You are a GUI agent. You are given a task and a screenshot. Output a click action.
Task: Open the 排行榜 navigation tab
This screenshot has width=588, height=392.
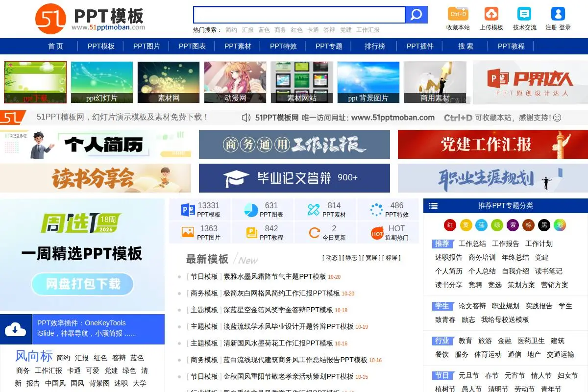pos(374,46)
